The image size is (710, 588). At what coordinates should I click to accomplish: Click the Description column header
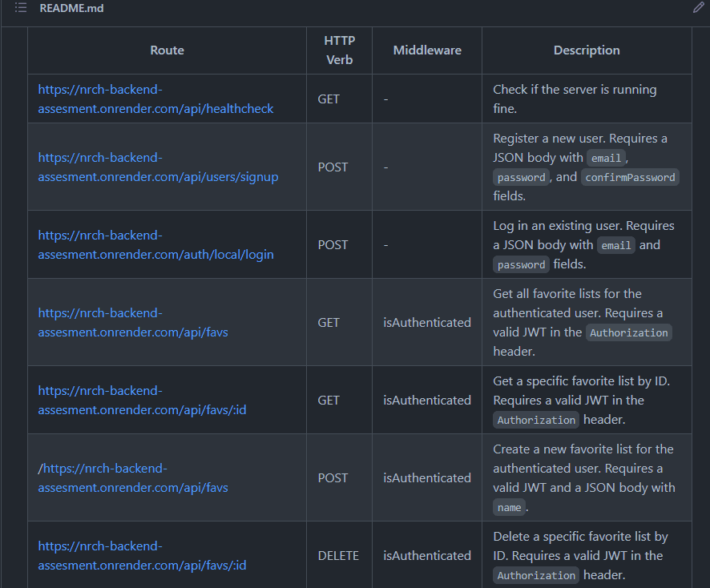[x=587, y=50]
